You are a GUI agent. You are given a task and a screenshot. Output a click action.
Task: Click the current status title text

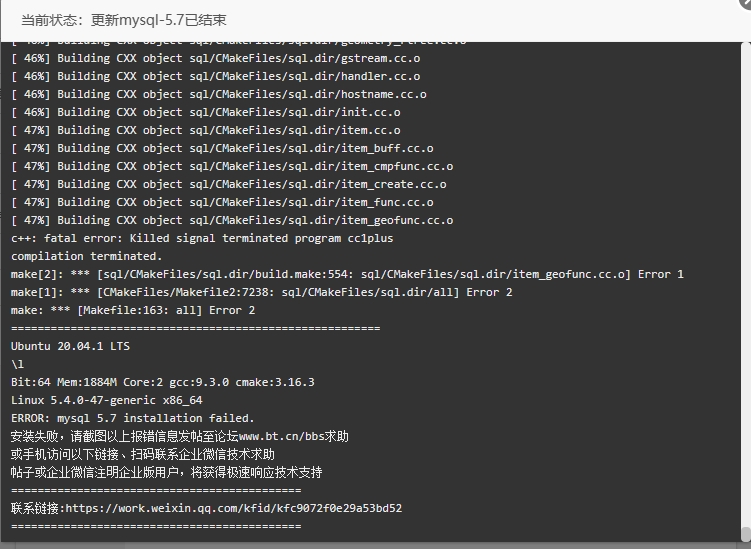124,20
